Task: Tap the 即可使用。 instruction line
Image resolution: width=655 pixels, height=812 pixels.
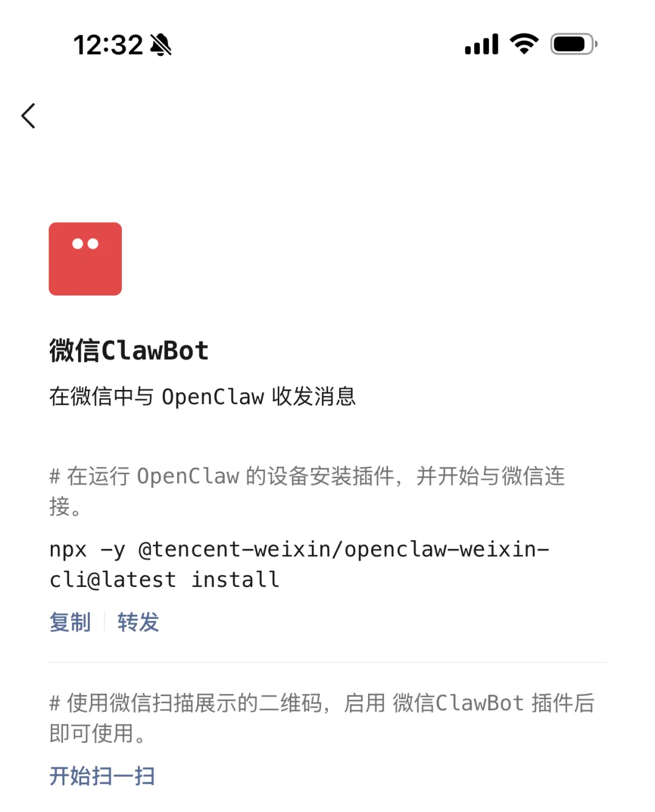Action: 98,734
